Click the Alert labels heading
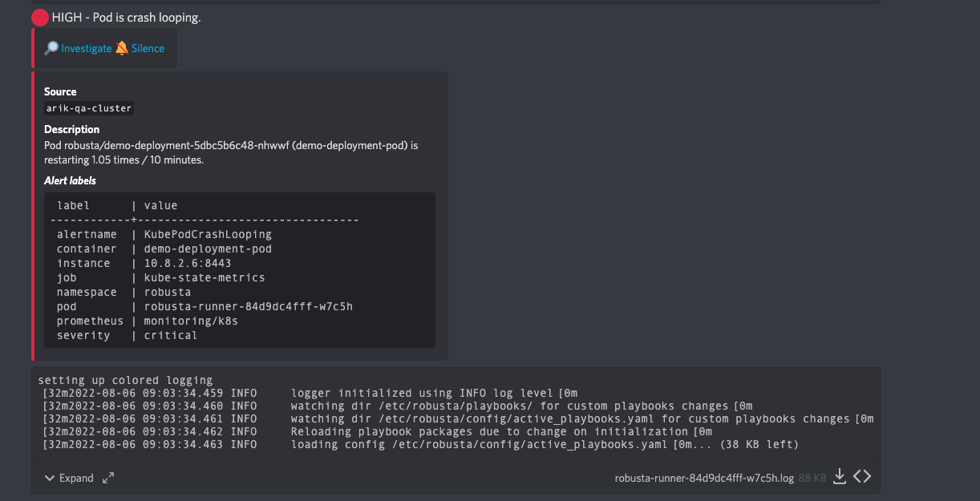Image resolution: width=980 pixels, height=501 pixels. pos(70,180)
